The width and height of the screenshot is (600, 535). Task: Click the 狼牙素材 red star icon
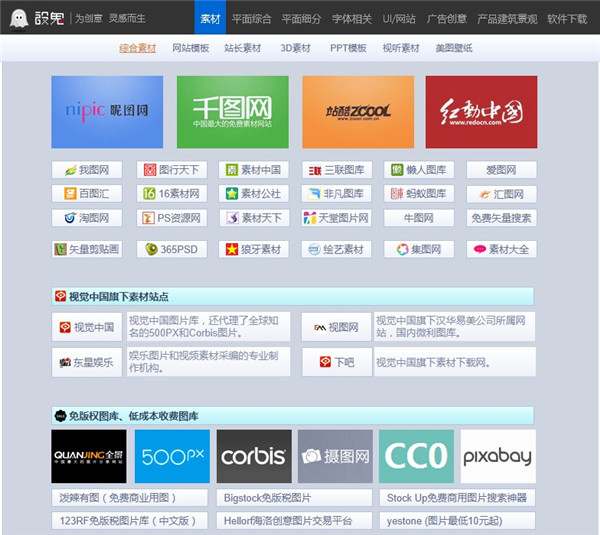[x=232, y=250]
